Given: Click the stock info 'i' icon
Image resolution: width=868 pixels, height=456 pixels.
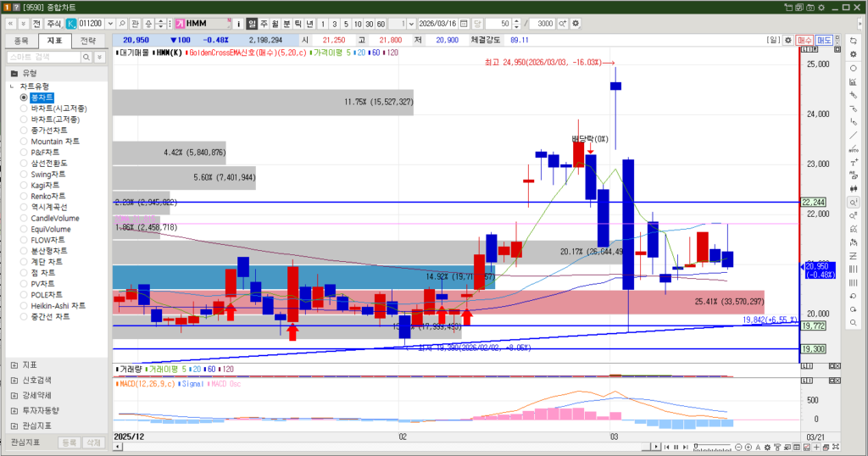Looking at the screenshot, I should click(x=238, y=23).
